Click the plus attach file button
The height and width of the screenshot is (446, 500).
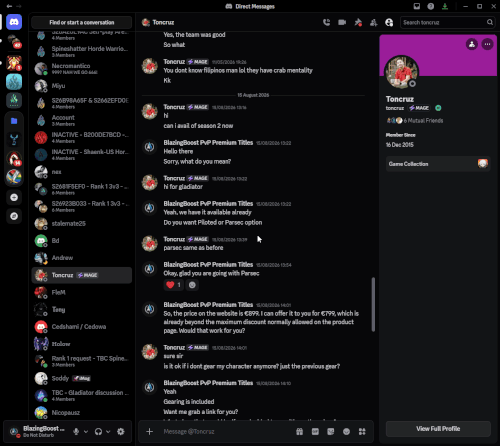click(150, 431)
